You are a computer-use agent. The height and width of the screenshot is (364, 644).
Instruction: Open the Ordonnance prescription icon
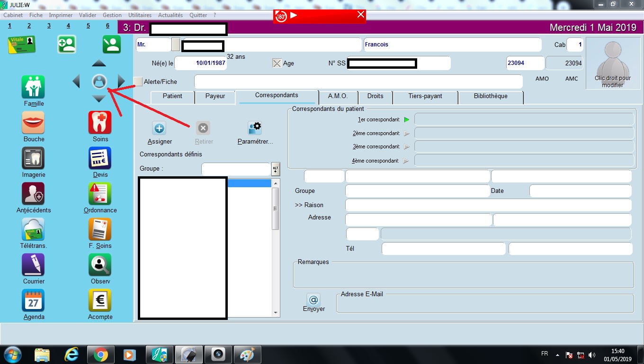click(100, 194)
